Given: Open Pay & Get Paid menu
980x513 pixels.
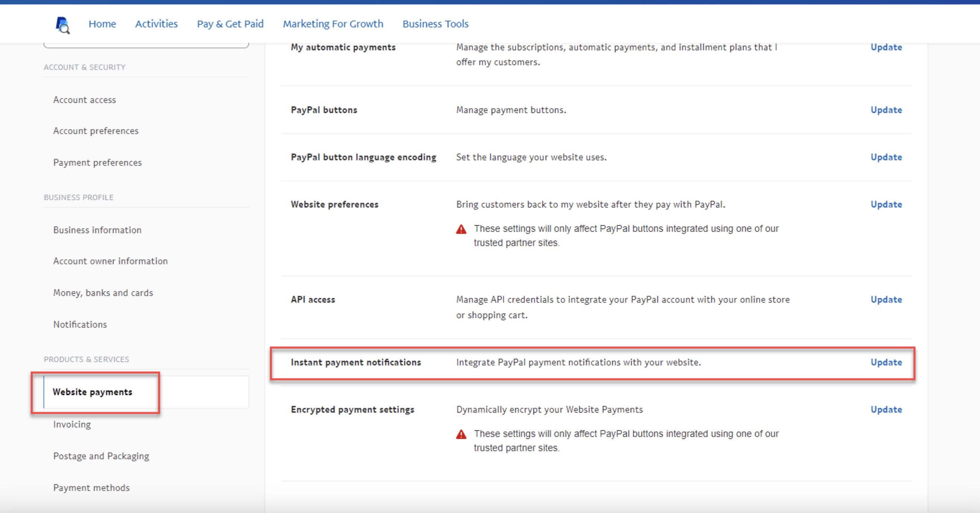Looking at the screenshot, I should pos(230,24).
